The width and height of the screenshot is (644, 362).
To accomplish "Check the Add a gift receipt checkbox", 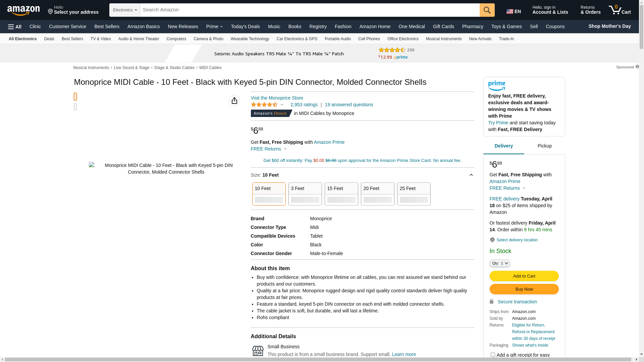I will pyautogui.click(x=493, y=355).
